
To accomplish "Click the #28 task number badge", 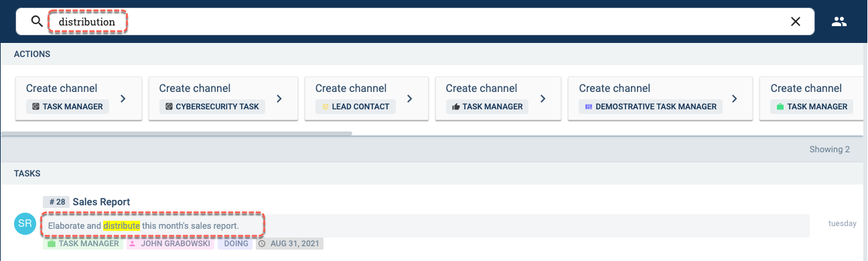I will 56,202.
